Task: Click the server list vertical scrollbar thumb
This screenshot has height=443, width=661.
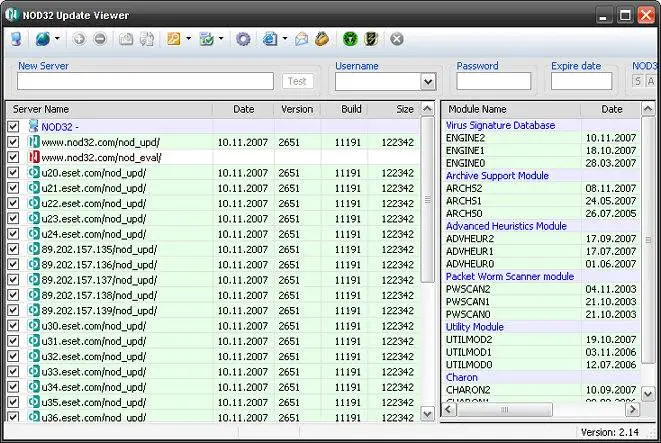Action: 427,200
